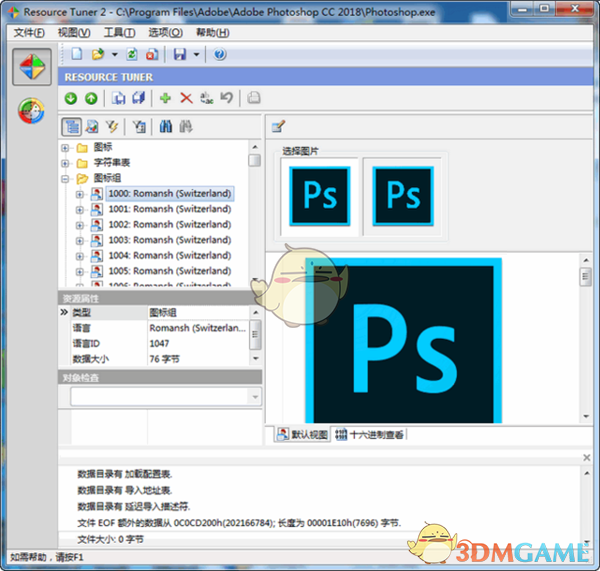Click the image preview vertical scrollbar
This screenshot has height=571, width=600.
pos(584,340)
